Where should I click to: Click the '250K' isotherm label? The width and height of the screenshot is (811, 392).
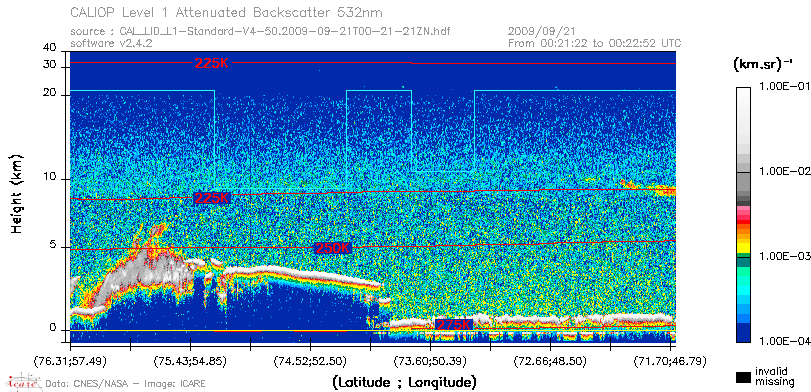[x=334, y=248]
